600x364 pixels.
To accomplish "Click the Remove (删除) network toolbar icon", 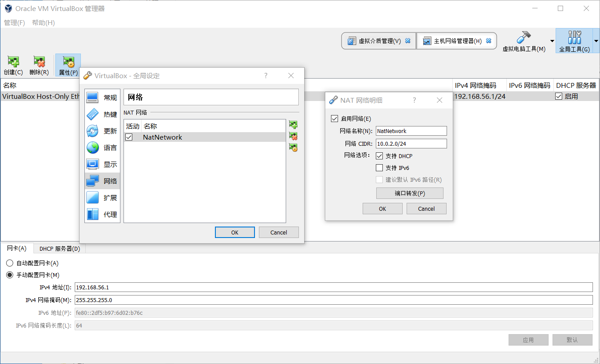I will point(39,65).
